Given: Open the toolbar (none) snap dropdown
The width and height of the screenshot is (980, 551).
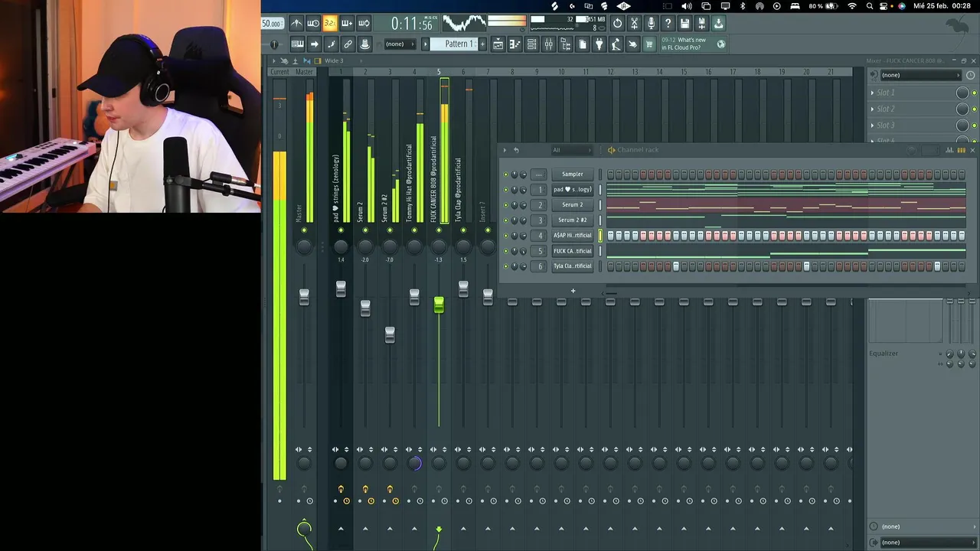Looking at the screenshot, I should click(400, 44).
